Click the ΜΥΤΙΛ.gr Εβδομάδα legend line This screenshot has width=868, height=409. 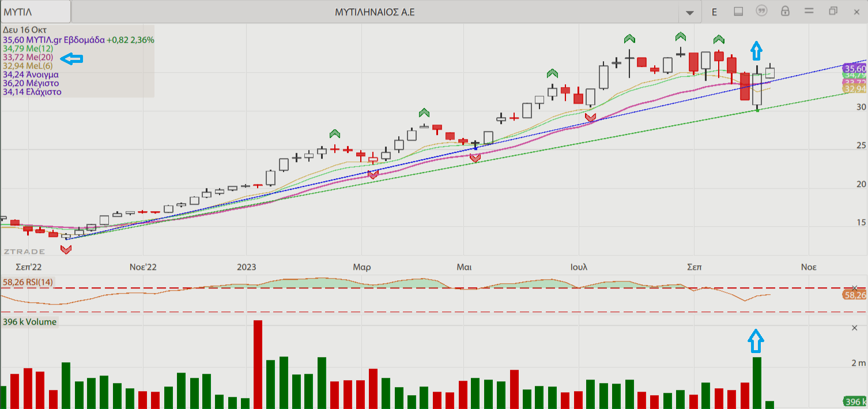tap(78, 40)
